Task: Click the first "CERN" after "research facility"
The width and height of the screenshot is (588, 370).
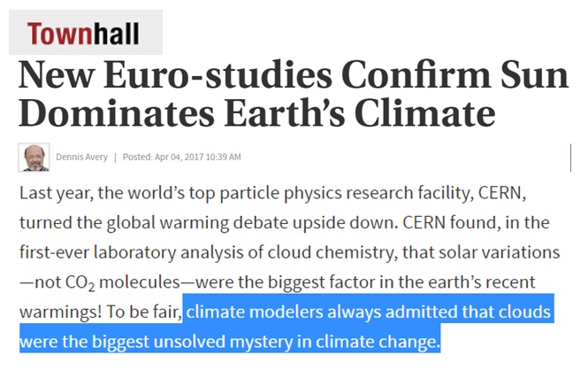Action: point(502,193)
